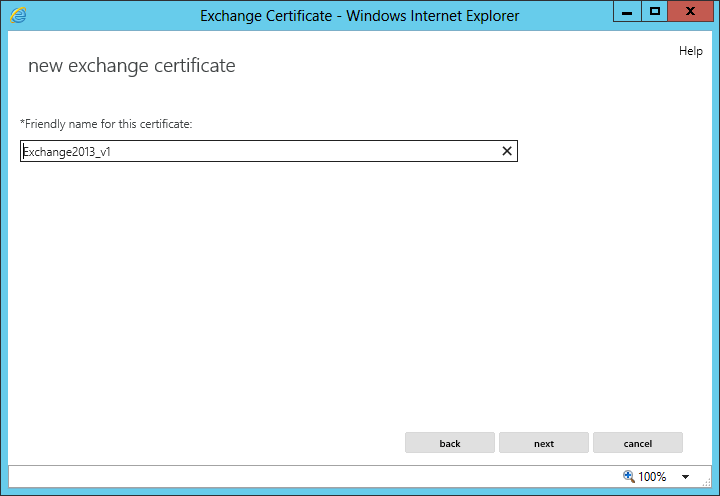
Task: Go back to the previous wizard step
Action: tap(450, 443)
